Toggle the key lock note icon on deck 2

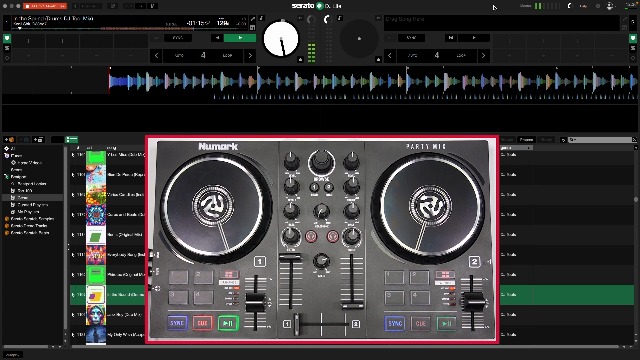[340, 18]
